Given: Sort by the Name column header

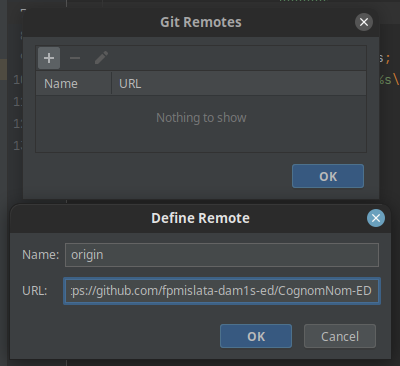Looking at the screenshot, I should click(x=73, y=83).
